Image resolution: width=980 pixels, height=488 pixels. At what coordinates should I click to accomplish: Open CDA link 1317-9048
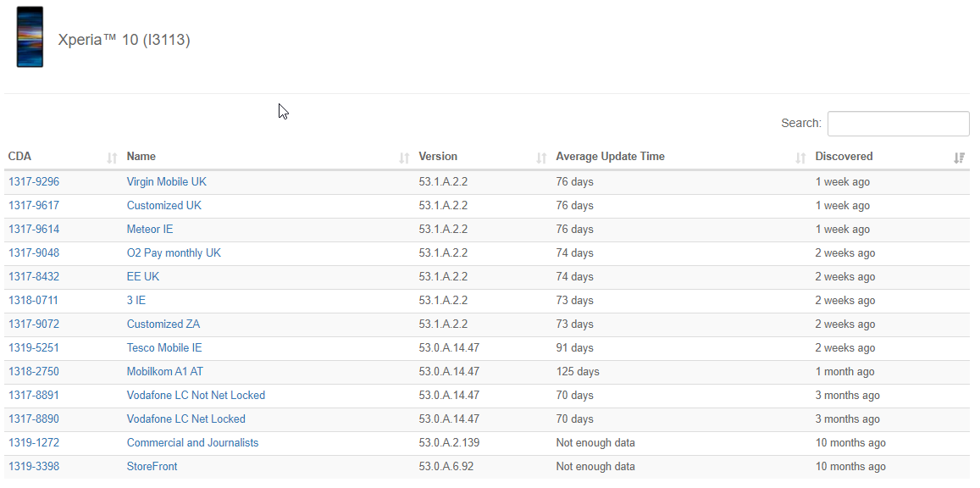[34, 253]
